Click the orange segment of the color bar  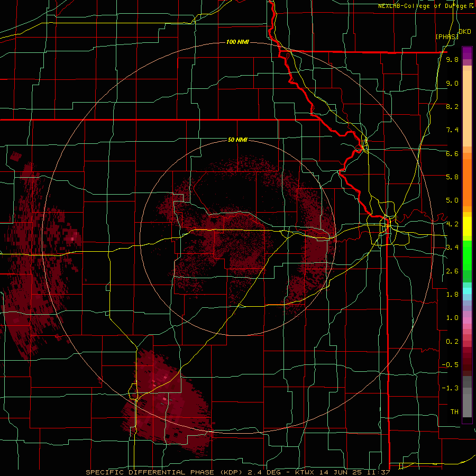[x=467, y=182]
